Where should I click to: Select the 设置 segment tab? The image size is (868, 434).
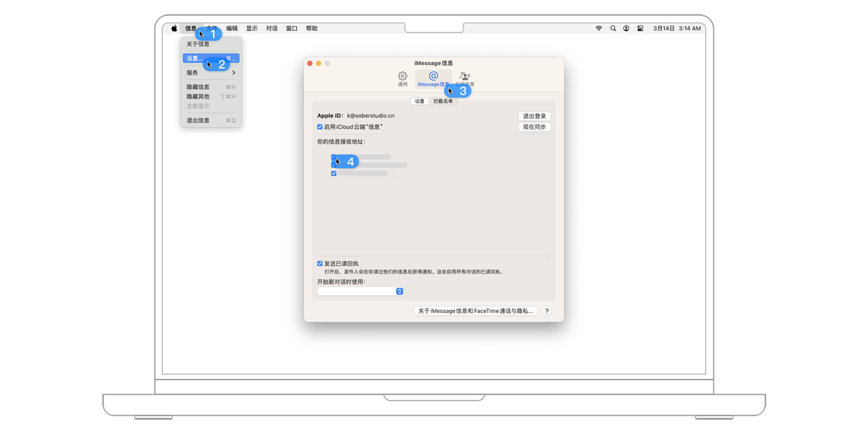(x=419, y=102)
